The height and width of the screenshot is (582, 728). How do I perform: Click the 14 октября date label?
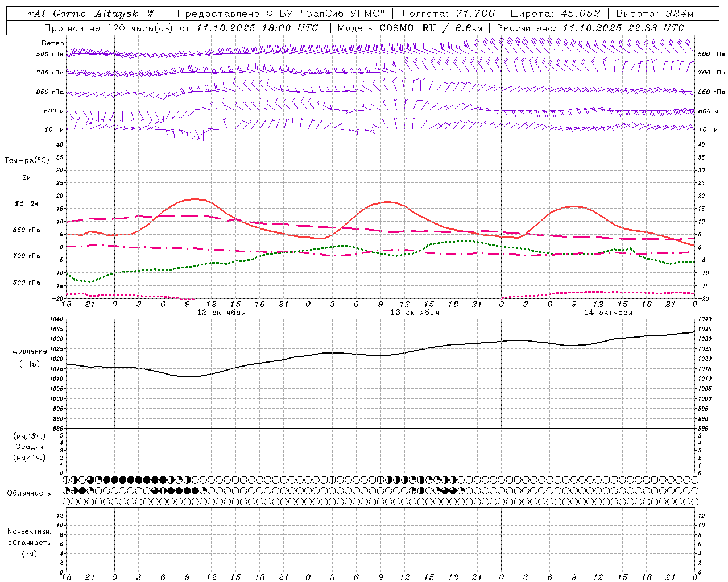click(608, 313)
